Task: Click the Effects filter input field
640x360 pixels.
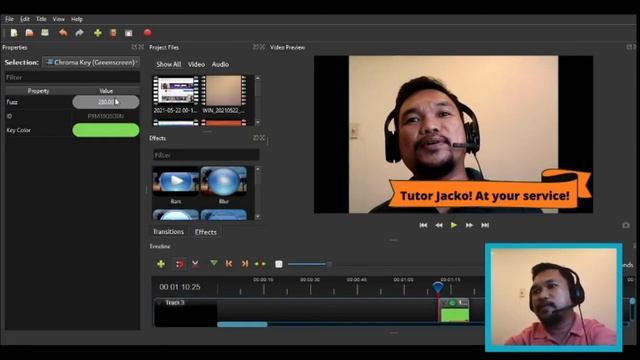Action: pos(206,156)
